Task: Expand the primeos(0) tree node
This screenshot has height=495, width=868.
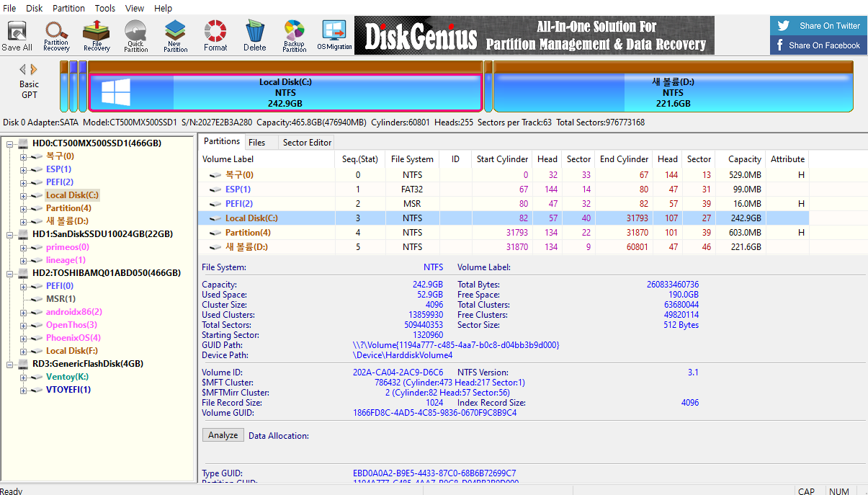Action: coord(23,247)
